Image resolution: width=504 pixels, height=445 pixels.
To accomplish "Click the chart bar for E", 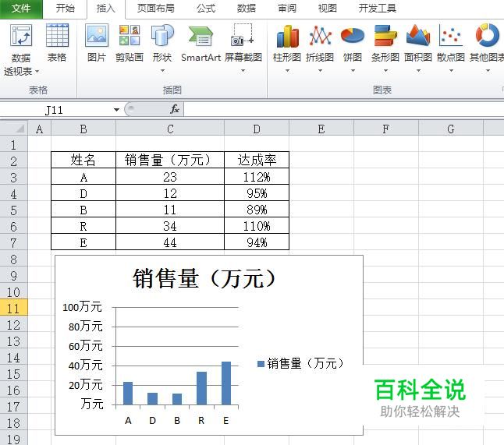I will click(226, 383).
